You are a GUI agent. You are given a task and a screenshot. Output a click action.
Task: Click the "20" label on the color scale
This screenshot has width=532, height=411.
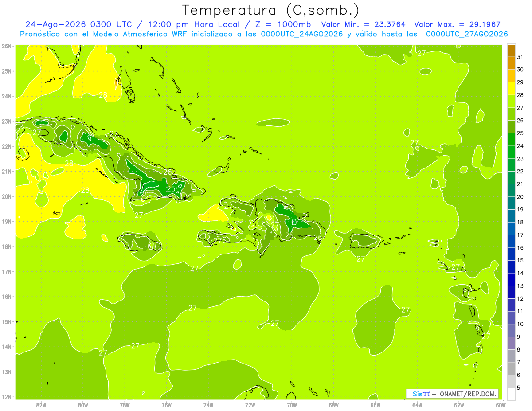[520, 196]
